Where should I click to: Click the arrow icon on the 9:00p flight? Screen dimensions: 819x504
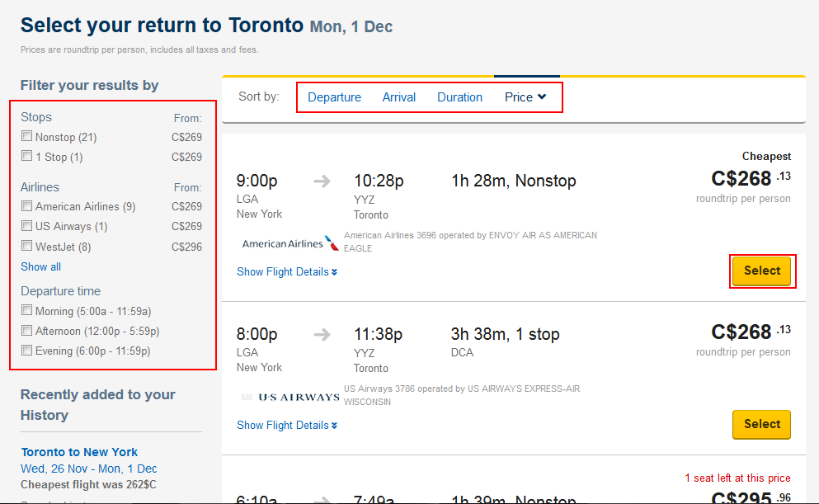pyautogui.click(x=322, y=181)
